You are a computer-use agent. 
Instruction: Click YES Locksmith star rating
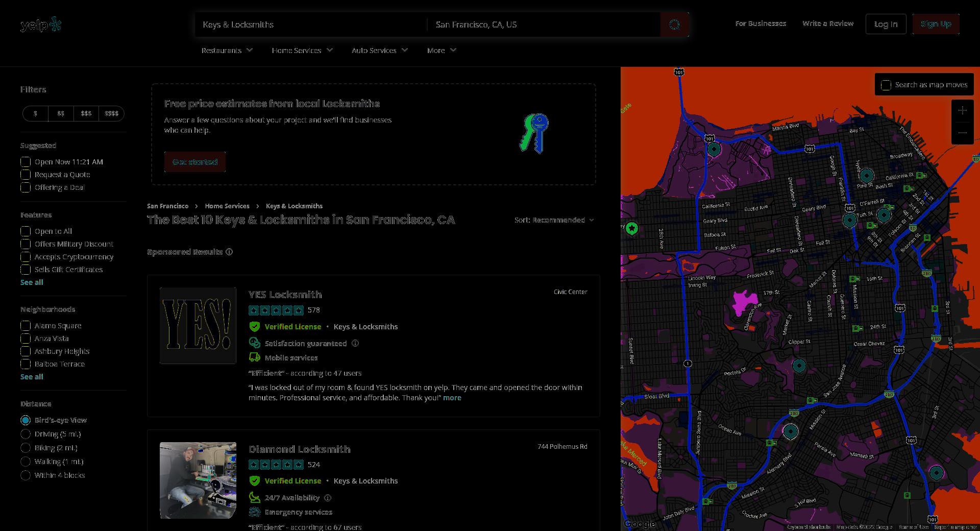(x=276, y=310)
